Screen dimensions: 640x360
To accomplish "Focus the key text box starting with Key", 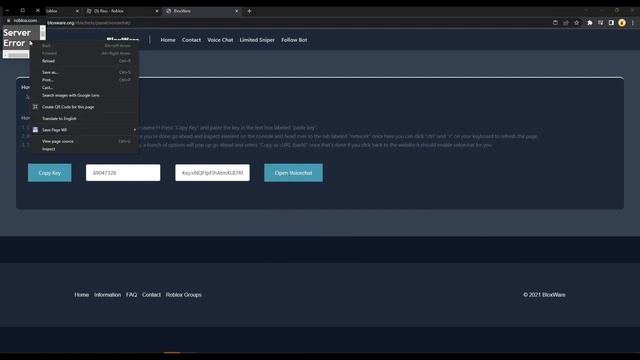I will pos(212,173).
